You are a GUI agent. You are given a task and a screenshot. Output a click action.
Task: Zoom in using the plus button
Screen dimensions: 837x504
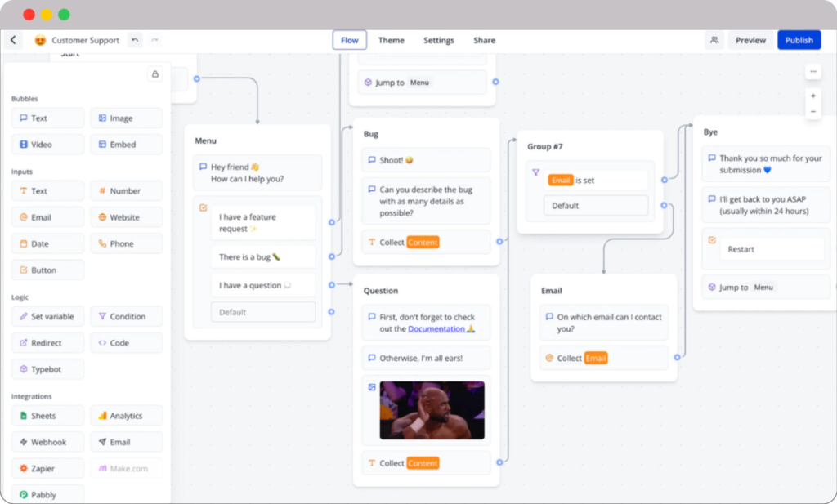coord(813,95)
